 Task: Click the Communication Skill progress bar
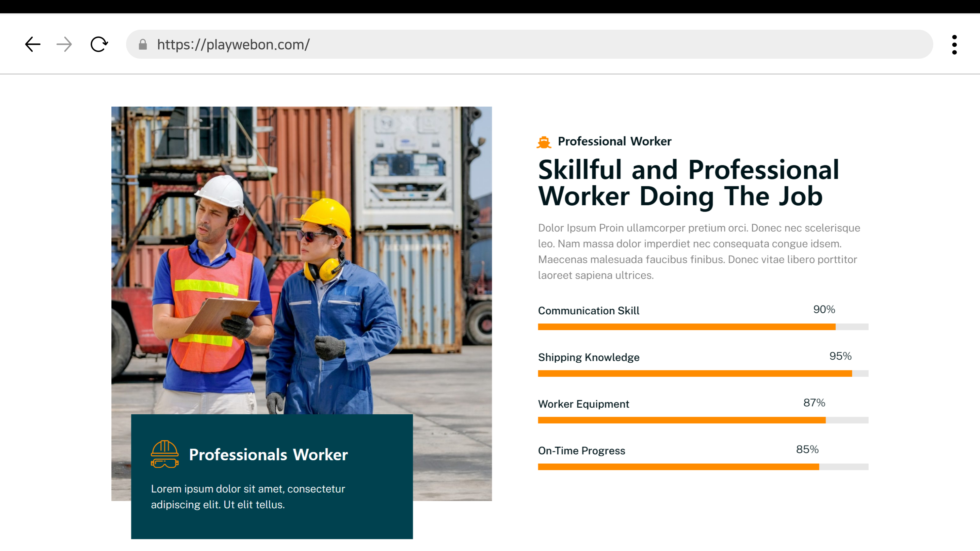pos(703,327)
